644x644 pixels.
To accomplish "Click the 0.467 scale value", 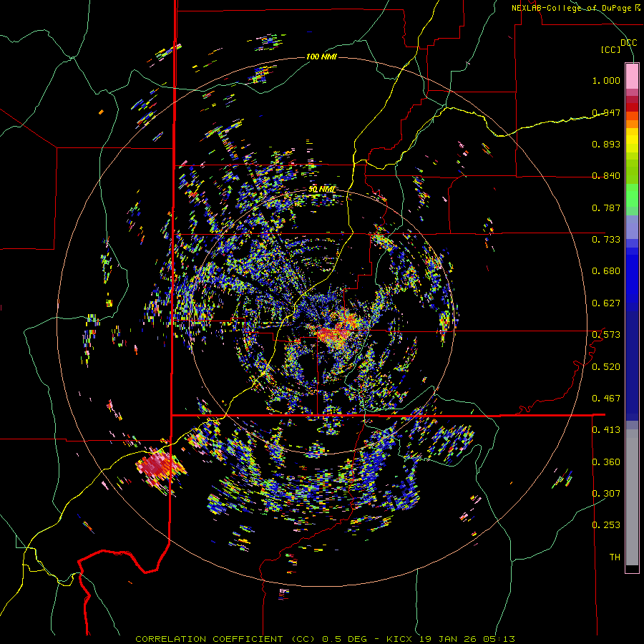I will click(606, 399).
